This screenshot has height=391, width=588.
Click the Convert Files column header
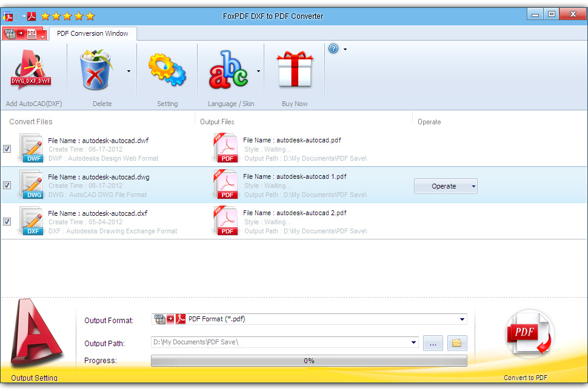pyautogui.click(x=31, y=122)
